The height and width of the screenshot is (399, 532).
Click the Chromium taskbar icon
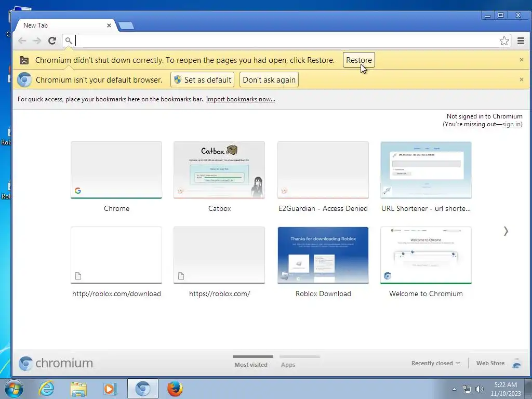143,389
